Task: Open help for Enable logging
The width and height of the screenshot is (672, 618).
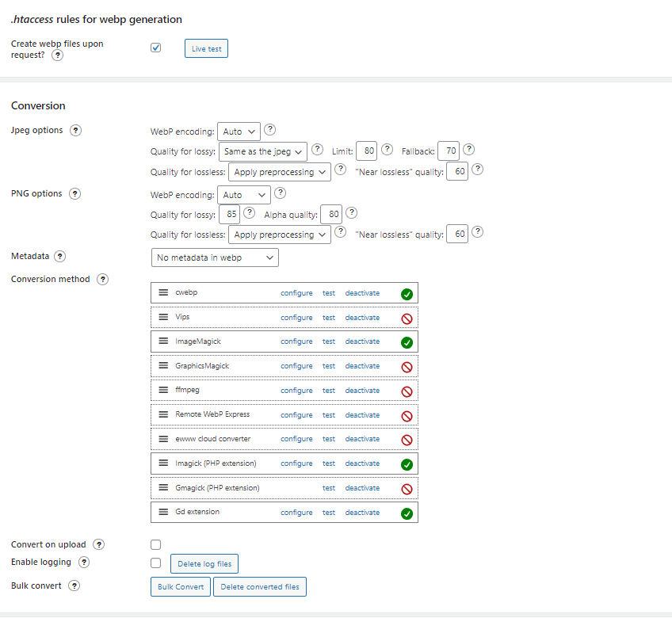Action: (83, 563)
